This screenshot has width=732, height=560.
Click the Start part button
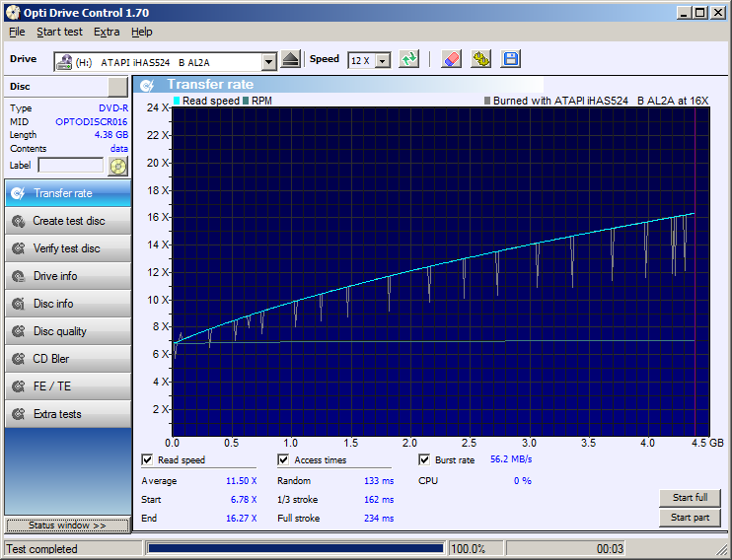[690, 518]
